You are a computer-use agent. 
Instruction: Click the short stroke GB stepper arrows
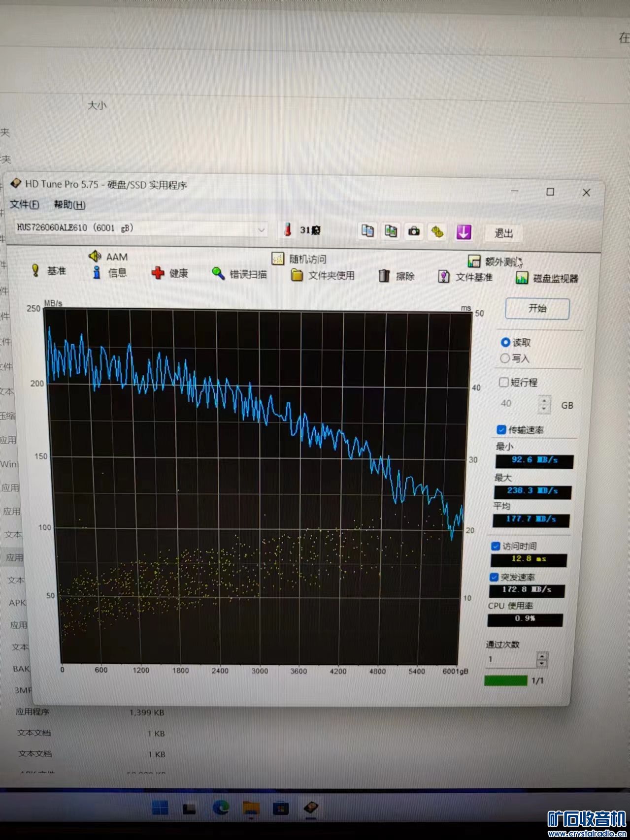click(544, 404)
